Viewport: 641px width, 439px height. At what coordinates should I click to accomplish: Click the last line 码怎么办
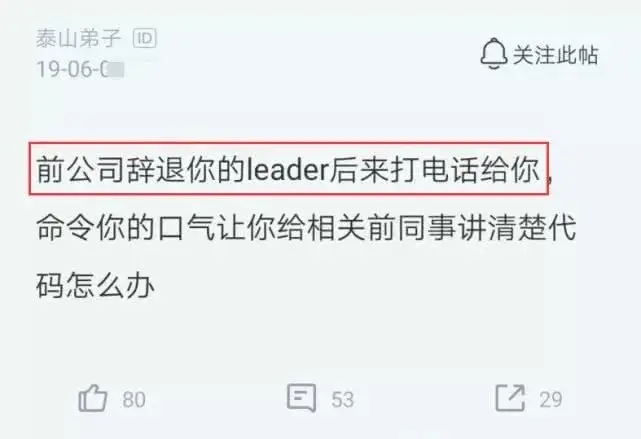click(x=95, y=286)
